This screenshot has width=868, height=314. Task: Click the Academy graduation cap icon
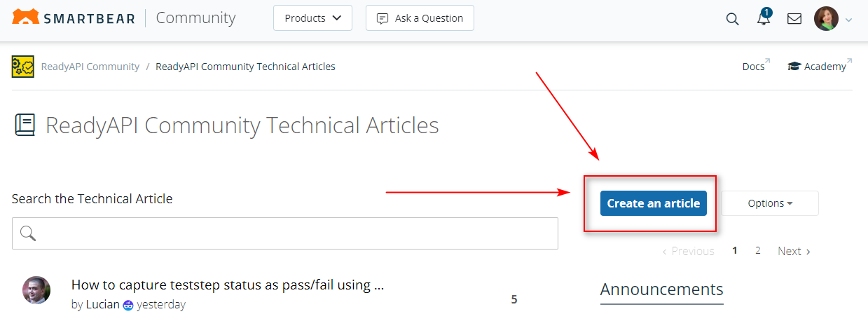[794, 67]
